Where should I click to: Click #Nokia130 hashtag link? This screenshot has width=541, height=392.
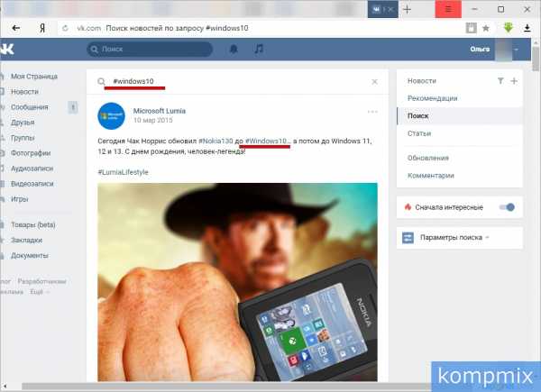(215, 141)
